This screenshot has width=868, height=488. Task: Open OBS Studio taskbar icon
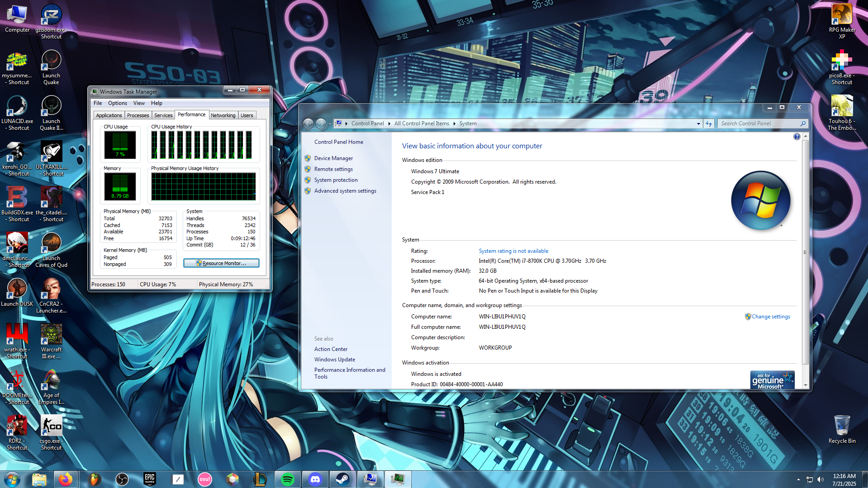pyautogui.click(x=122, y=479)
